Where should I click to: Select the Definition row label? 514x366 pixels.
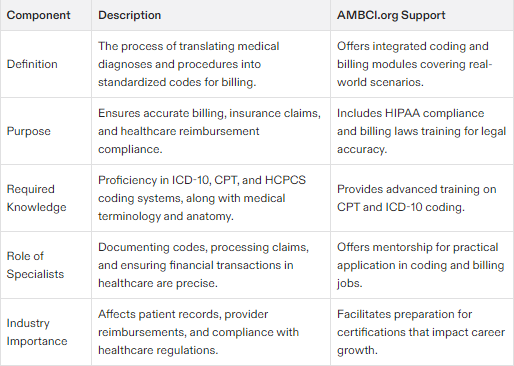tap(32, 64)
